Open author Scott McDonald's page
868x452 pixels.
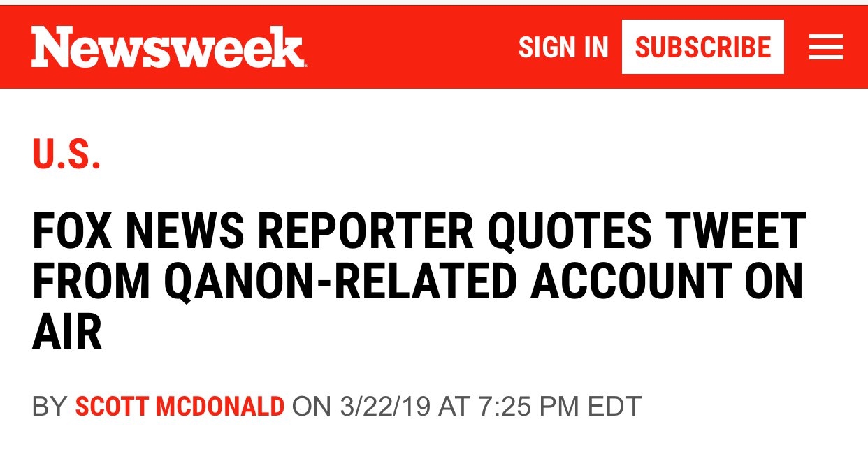pyautogui.click(x=180, y=406)
